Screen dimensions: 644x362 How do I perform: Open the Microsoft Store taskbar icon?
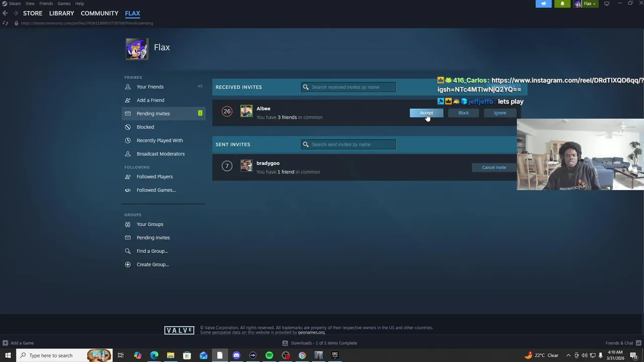(187, 355)
